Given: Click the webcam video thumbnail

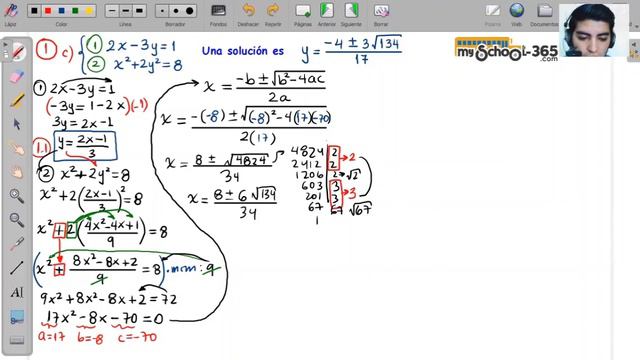Looking at the screenshot, I should [594, 30].
